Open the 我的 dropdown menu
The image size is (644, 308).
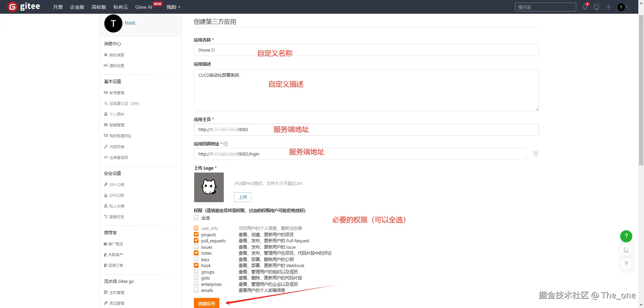coord(173,7)
